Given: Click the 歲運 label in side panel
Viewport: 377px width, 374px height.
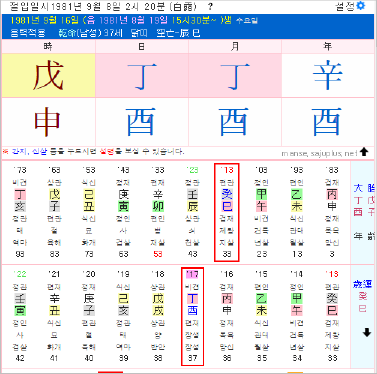Looking at the screenshot, I should coord(362,284).
